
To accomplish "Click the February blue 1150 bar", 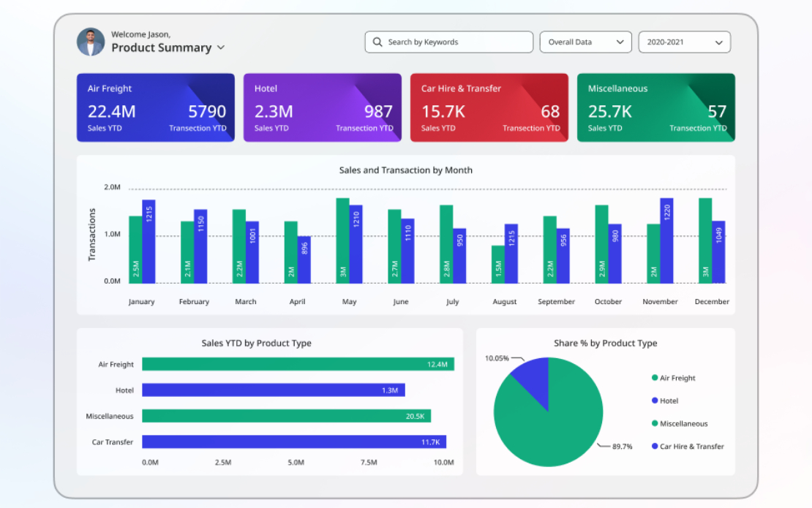I will click(x=200, y=246).
